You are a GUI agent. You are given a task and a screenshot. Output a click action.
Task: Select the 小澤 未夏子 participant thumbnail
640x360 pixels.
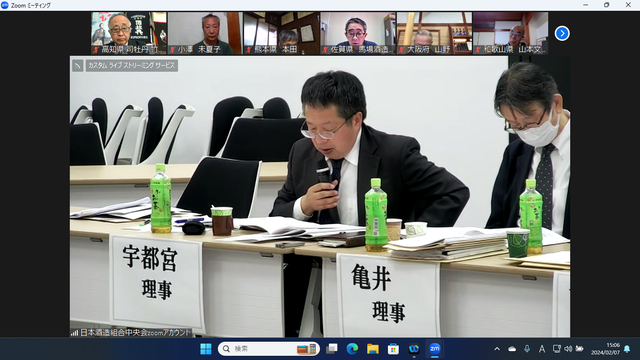205,33
